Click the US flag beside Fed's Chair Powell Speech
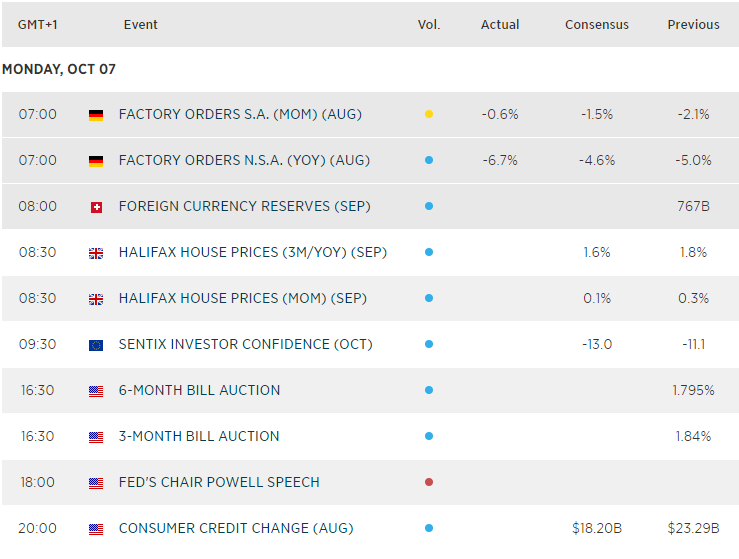 click(x=96, y=483)
